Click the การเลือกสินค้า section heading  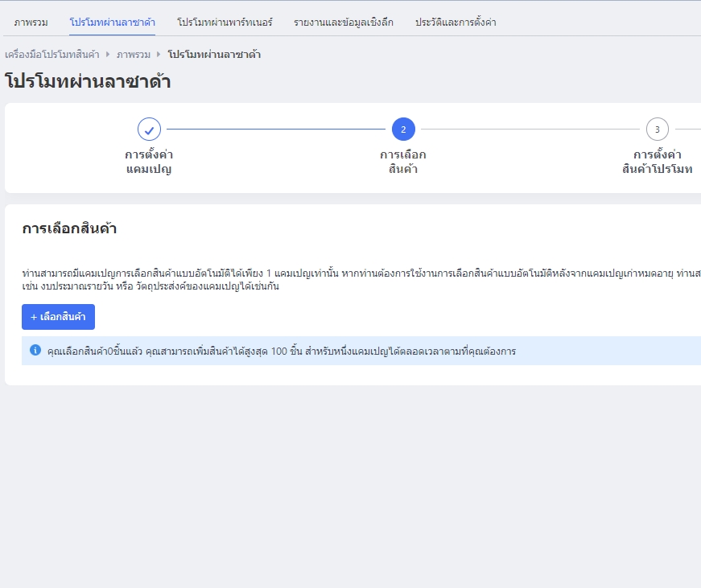tap(69, 228)
